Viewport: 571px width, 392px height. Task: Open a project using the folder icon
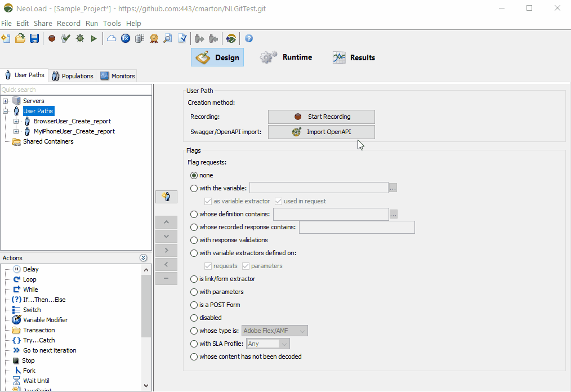(20, 38)
